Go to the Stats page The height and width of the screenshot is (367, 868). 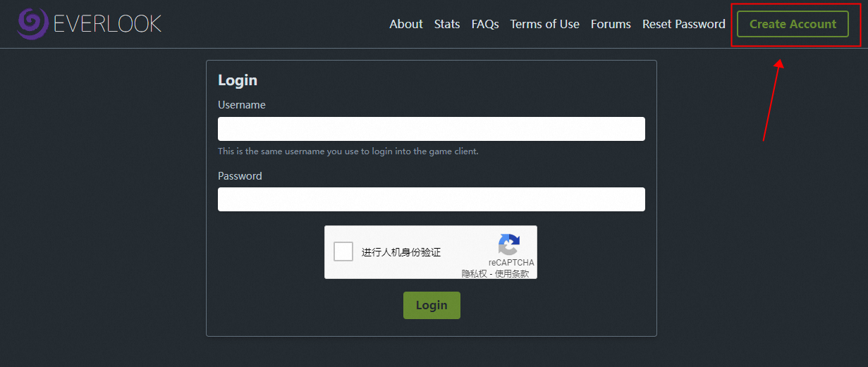(x=447, y=24)
